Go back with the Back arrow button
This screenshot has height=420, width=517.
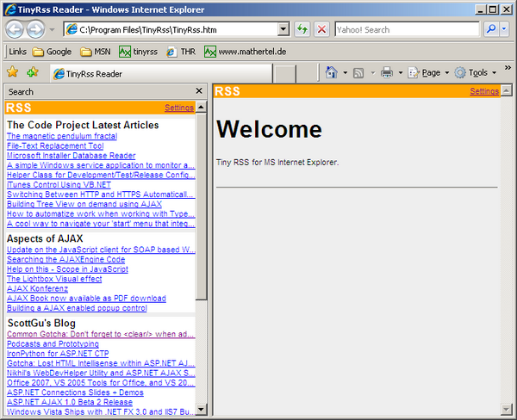(x=14, y=29)
